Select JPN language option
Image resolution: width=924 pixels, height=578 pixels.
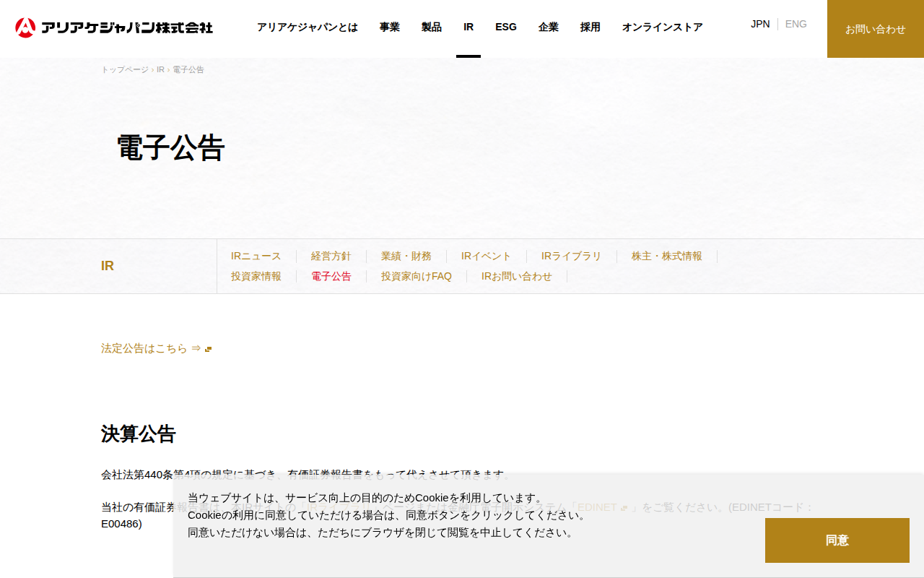[760, 24]
